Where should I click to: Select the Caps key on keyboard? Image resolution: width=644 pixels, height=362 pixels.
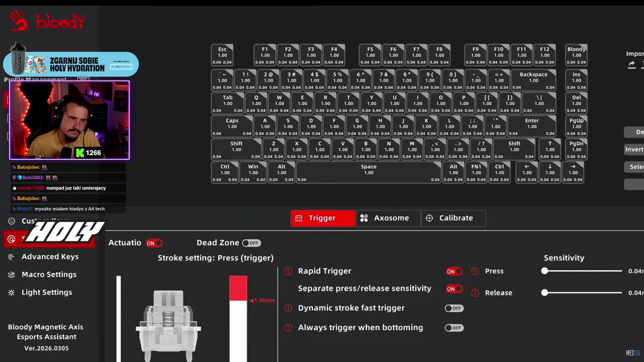click(x=232, y=126)
